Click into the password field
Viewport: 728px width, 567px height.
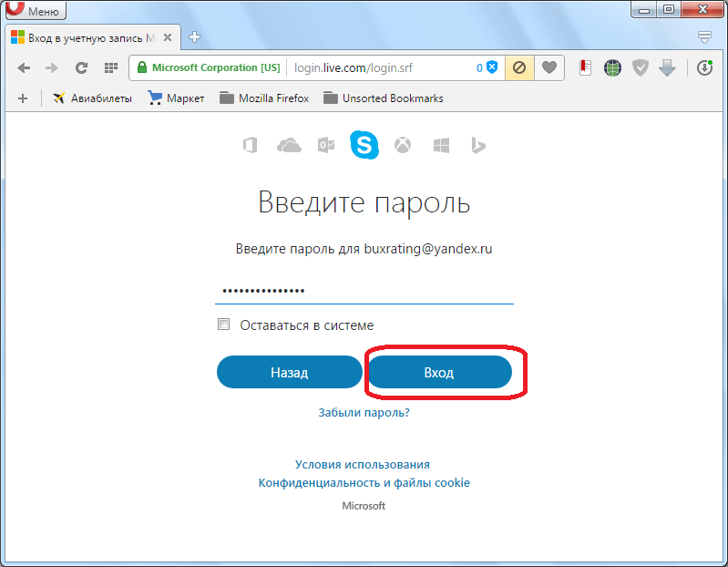coord(364,291)
